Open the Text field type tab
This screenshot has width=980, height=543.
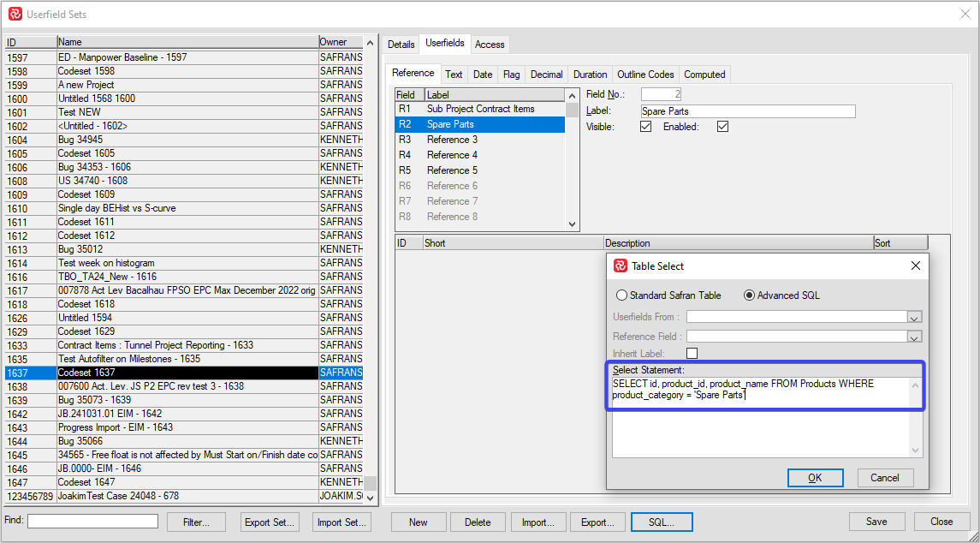point(454,75)
